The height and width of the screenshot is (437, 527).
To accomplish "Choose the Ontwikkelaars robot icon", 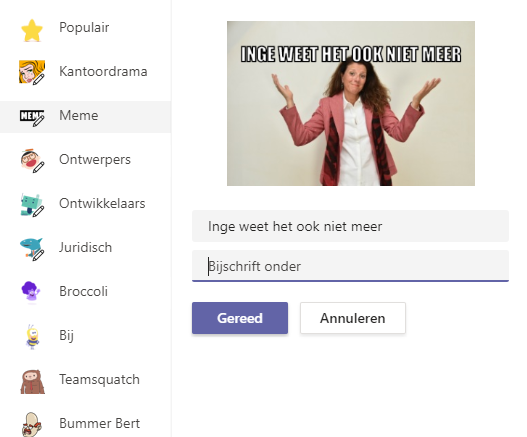I will tap(32, 205).
